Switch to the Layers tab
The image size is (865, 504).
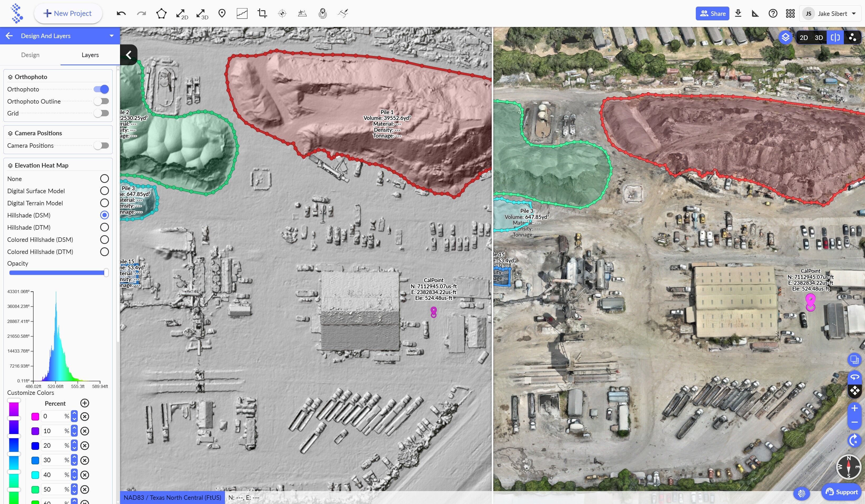[90, 55]
